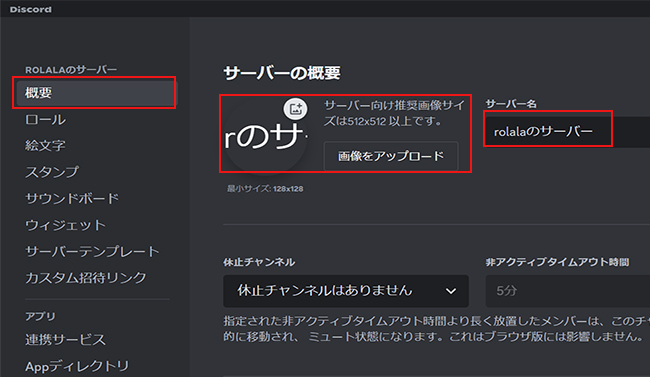650x377 pixels.
Task: Open the 休止チャンネル dropdown
Action: pyautogui.click(x=346, y=291)
